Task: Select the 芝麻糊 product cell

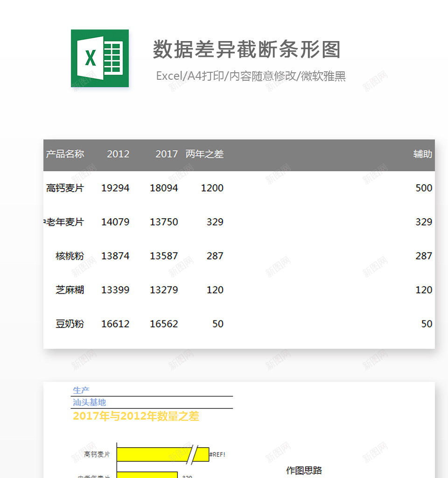Action: click(x=70, y=290)
